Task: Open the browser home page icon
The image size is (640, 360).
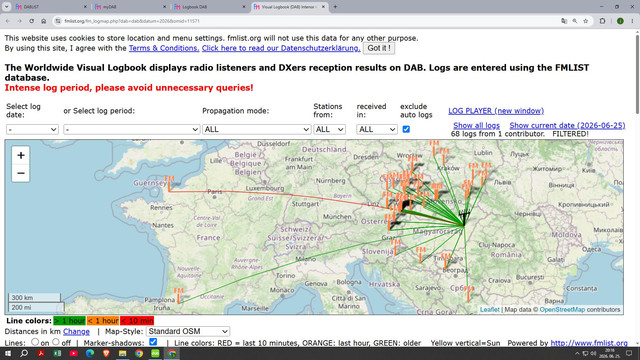Action: click(x=44, y=21)
